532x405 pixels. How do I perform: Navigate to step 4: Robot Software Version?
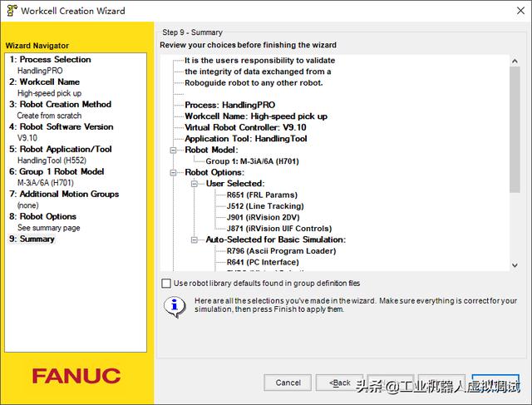(x=62, y=126)
